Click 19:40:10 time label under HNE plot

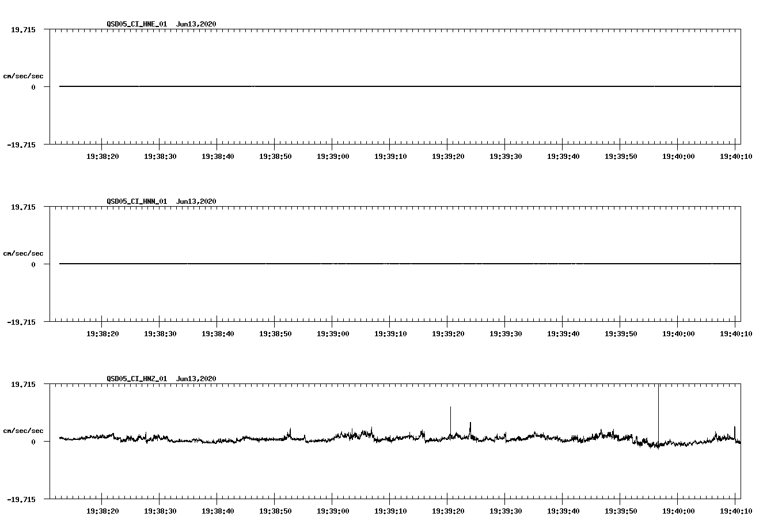(736, 157)
